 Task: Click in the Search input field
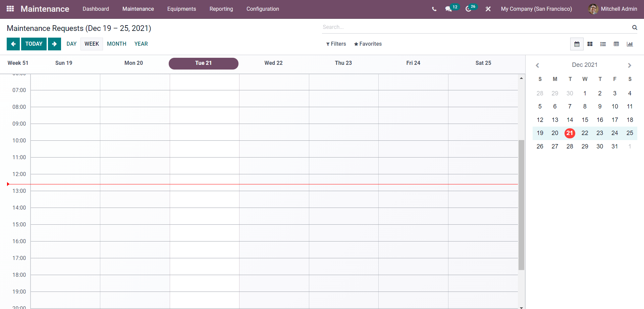[x=476, y=27]
